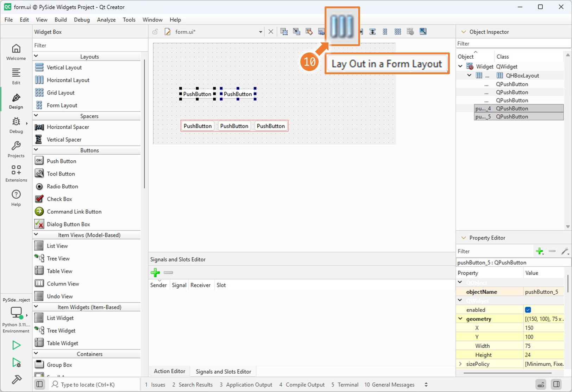The width and height of the screenshot is (572, 392).
Task: Click Widget Box filter field
Action: [x=90, y=45]
